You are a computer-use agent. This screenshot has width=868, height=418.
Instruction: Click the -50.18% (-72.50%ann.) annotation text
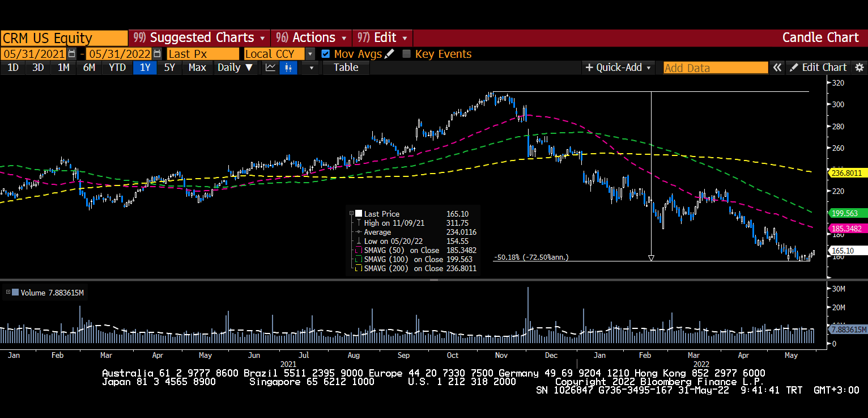coord(531,257)
